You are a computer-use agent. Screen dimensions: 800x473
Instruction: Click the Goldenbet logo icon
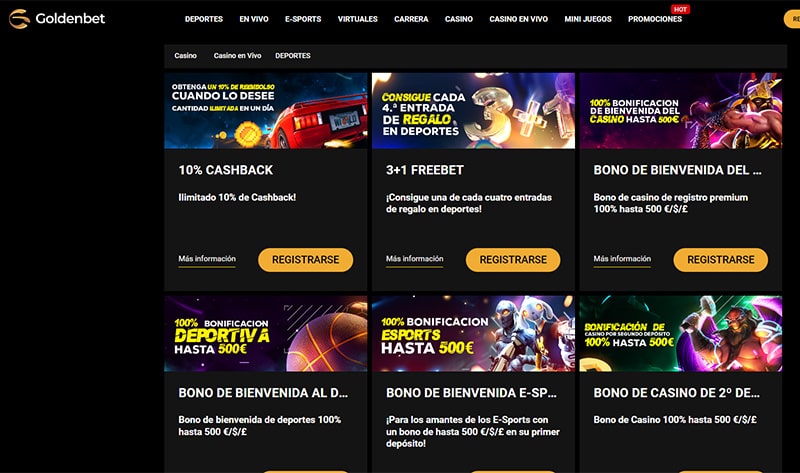coord(19,19)
